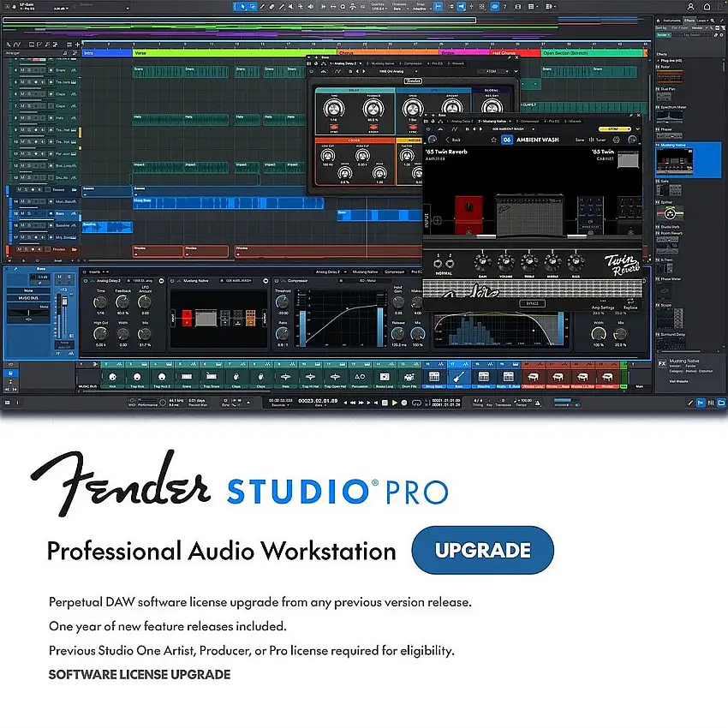Adjust the Twin Reverb Gain knob
Screen dimensions: 728x728
click(x=482, y=262)
